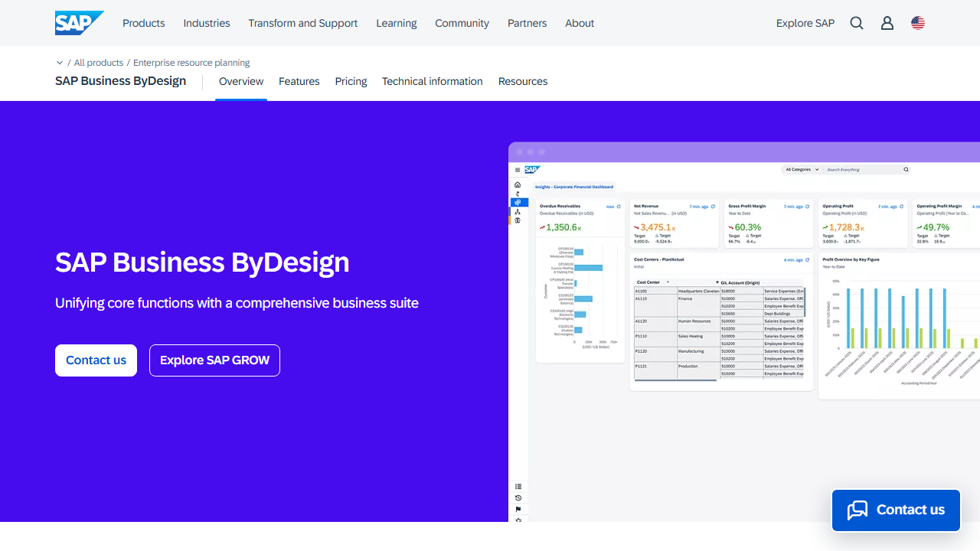Open the Products menu
Screen dimensions: 980x551
[x=144, y=23]
